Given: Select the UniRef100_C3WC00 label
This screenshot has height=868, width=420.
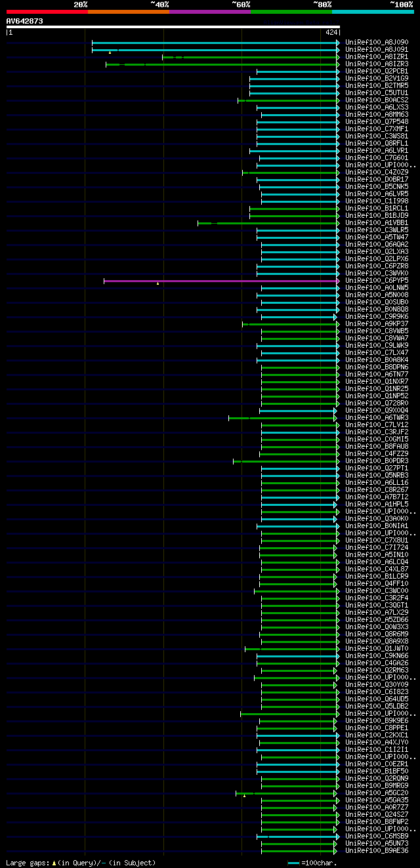Looking at the screenshot, I should [377, 591].
